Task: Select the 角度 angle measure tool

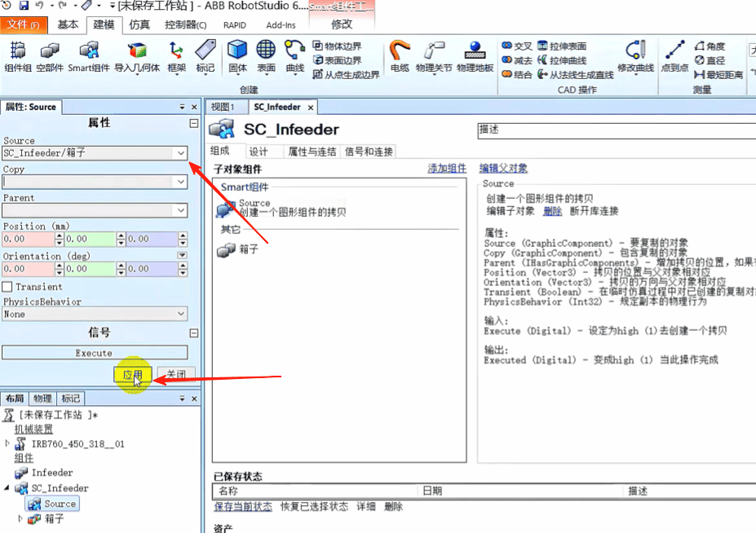Action: coord(710,46)
